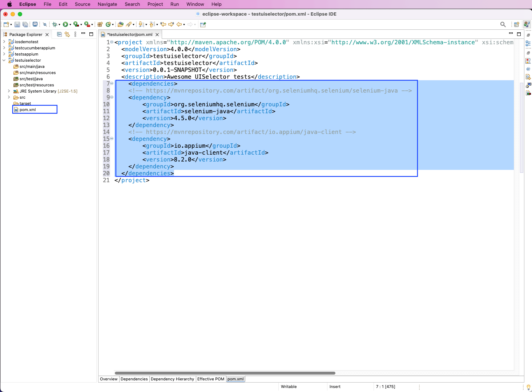Toggle Link with Editor in Package Explorer

[x=67, y=34]
